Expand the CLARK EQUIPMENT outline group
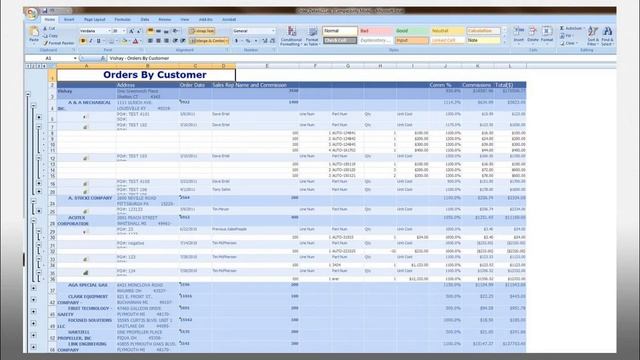 (33, 300)
